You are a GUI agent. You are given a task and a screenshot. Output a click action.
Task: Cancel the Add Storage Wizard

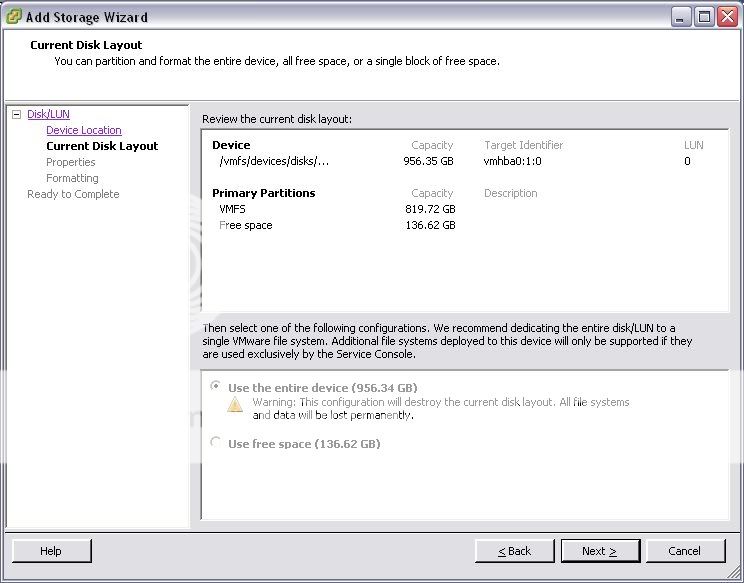tap(685, 551)
